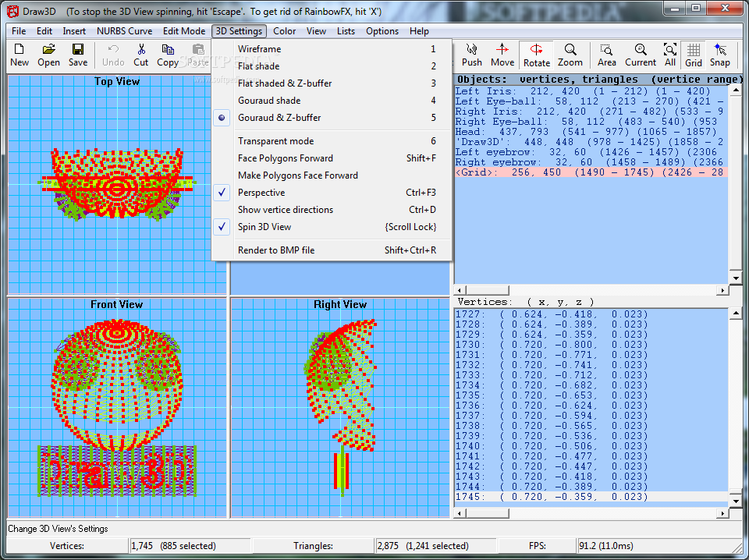749x560 pixels.
Task: Click Objects list horizontal scroll right arrow
Action: (723, 290)
